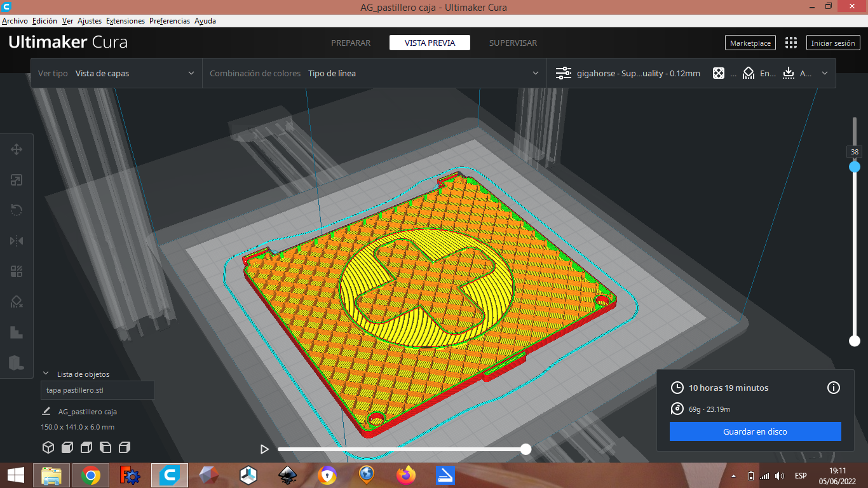
Task: Select tapa pastillero.stl in object list
Action: [x=98, y=390]
